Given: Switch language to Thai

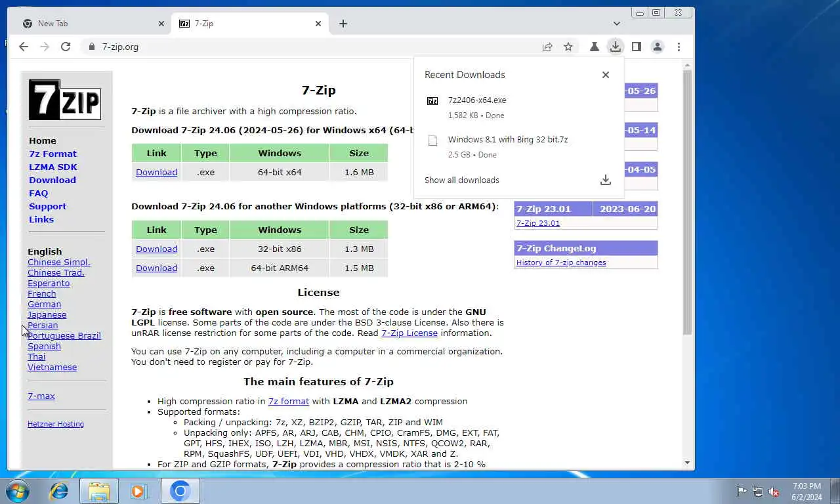Looking at the screenshot, I should point(36,357).
